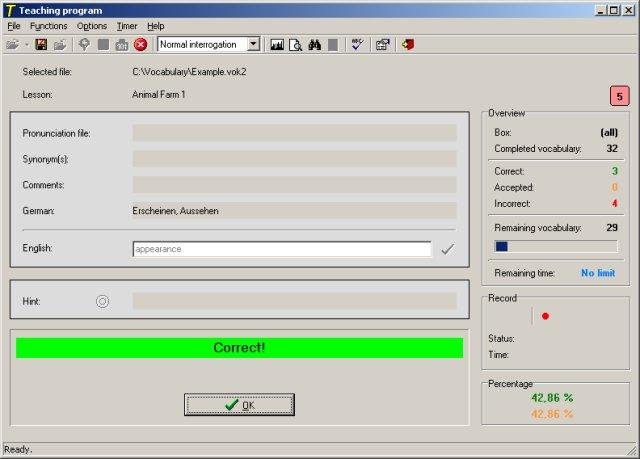Click the ABC spell check icon
640x459 pixels.
pos(358,44)
